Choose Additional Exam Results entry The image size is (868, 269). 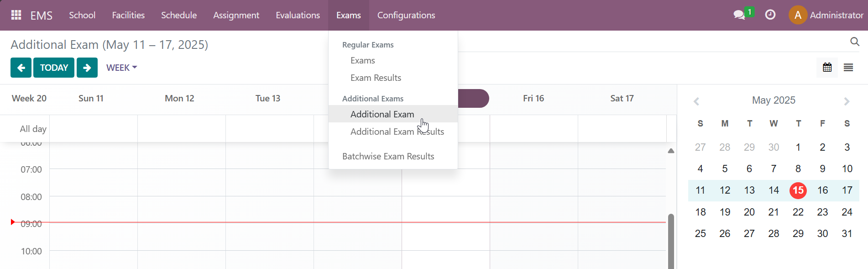[x=397, y=132]
